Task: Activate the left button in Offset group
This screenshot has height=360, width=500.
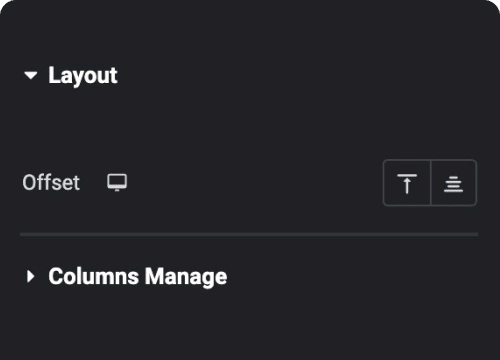Action: (x=407, y=183)
